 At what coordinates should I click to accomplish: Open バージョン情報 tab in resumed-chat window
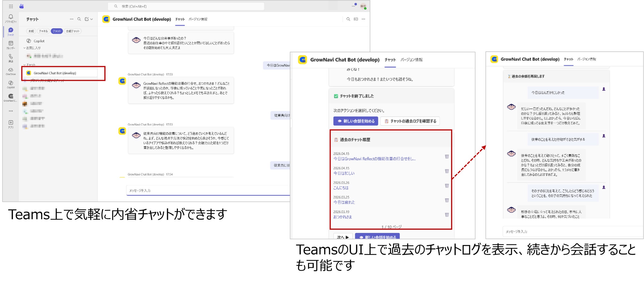(587, 59)
